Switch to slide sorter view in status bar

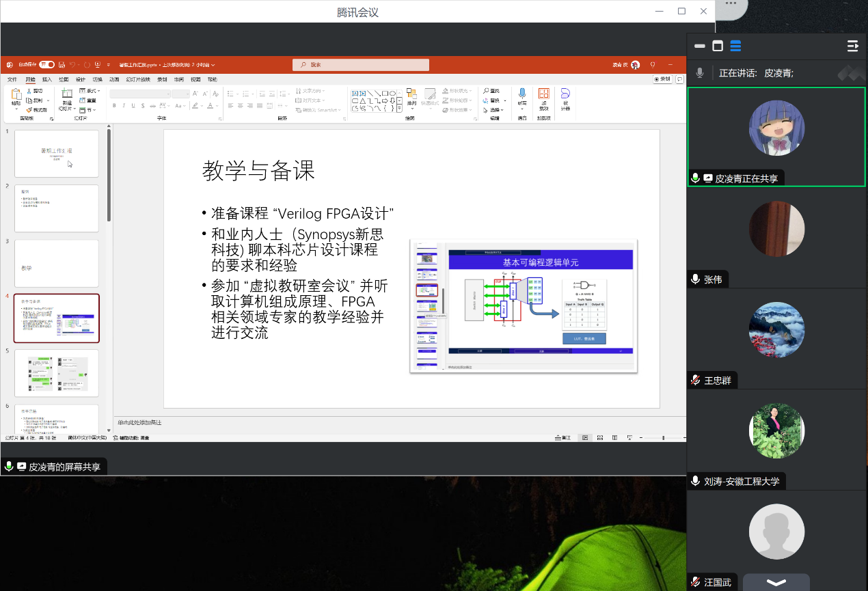coord(599,438)
